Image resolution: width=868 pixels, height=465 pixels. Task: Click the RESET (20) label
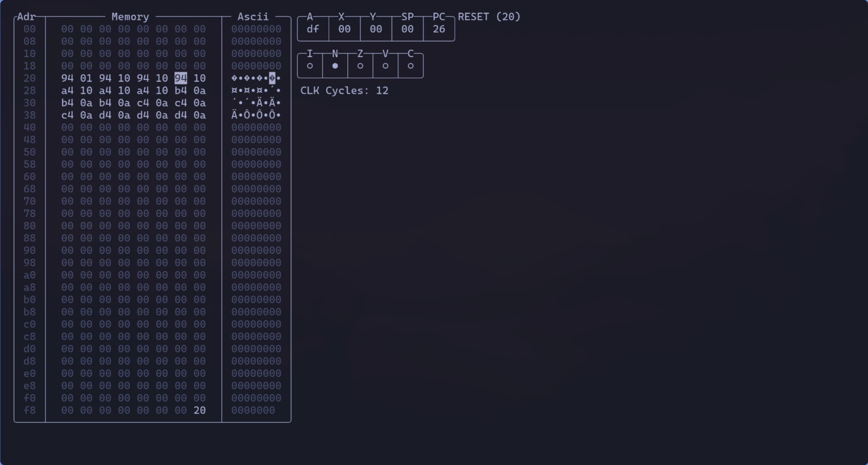pos(489,17)
